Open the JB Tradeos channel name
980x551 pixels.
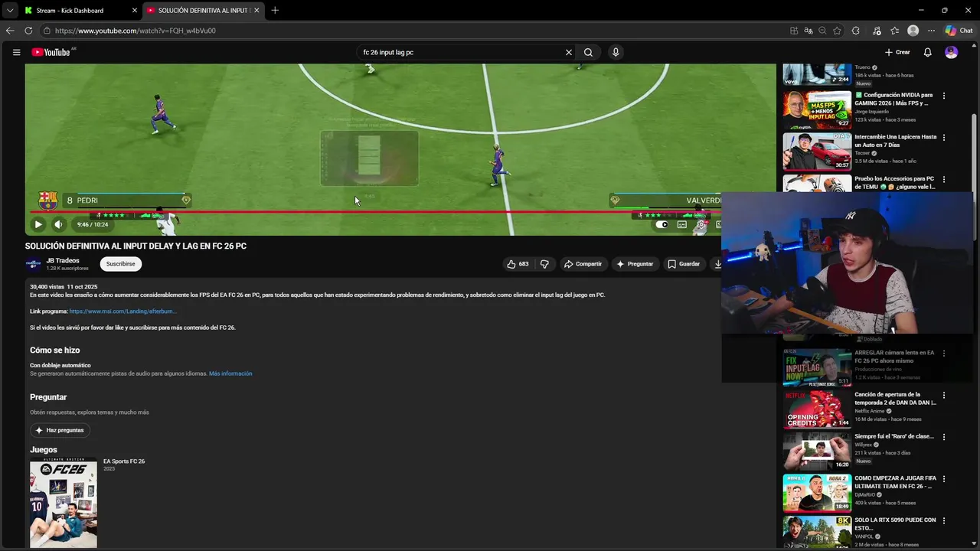click(63, 260)
